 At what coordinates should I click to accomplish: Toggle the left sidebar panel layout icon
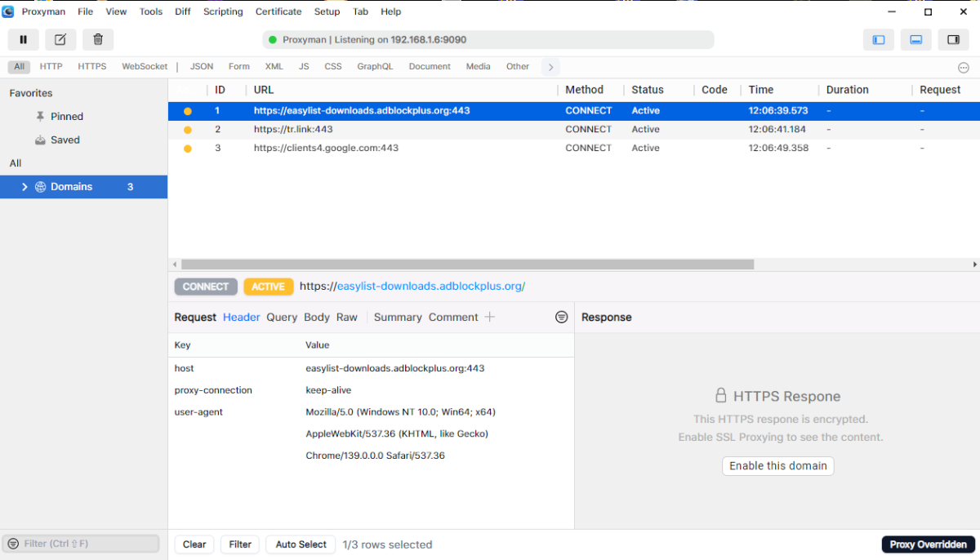click(879, 39)
